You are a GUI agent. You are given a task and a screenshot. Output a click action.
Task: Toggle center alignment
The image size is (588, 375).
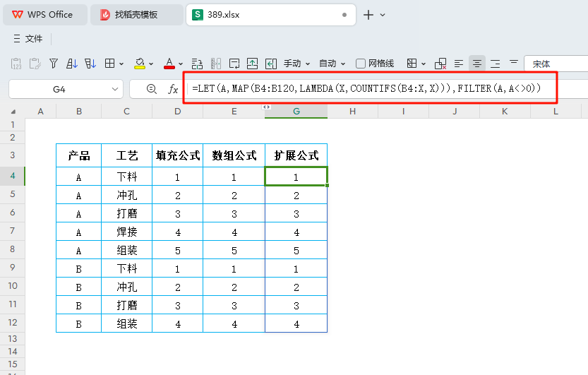(477, 64)
